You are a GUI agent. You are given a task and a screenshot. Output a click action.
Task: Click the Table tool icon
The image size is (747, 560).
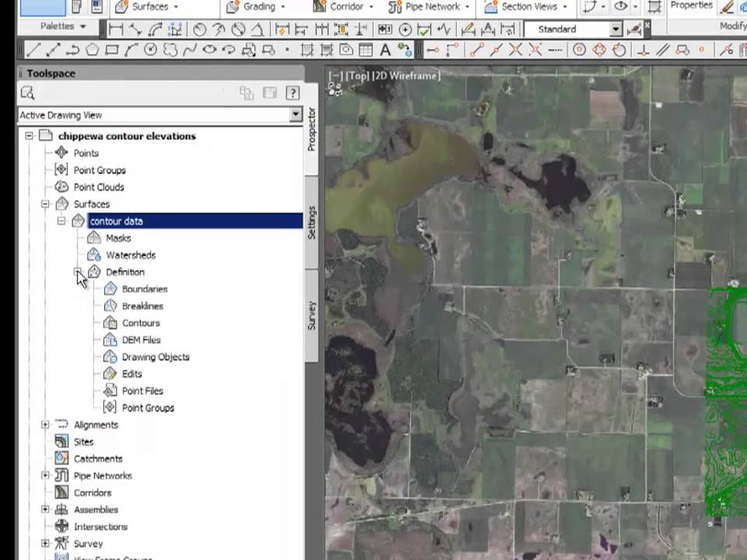[x=366, y=50]
